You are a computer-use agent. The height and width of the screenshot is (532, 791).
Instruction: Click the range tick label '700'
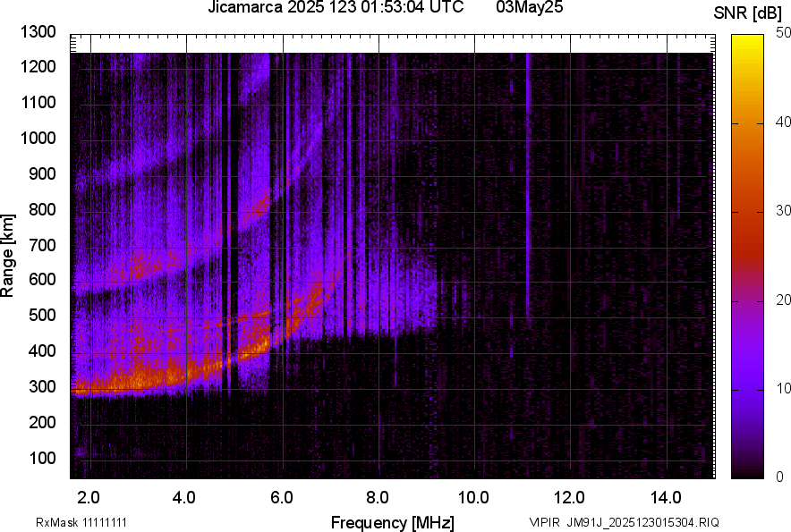pyautogui.click(x=42, y=245)
